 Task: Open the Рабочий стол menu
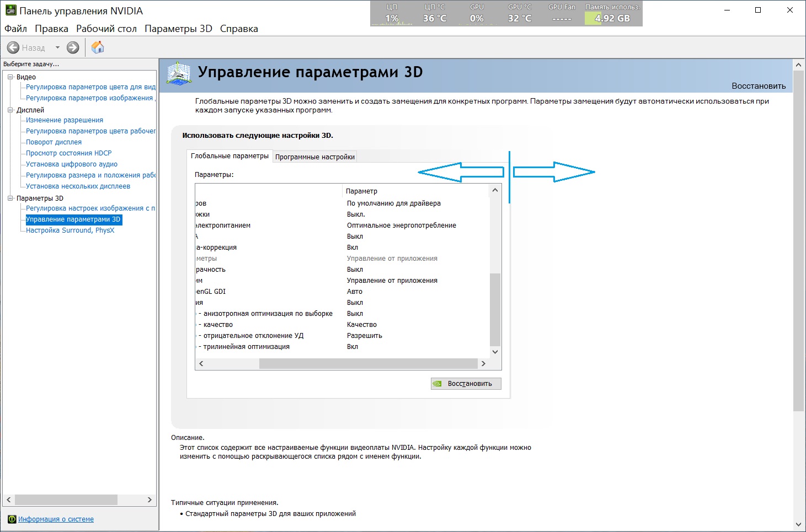click(x=106, y=29)
